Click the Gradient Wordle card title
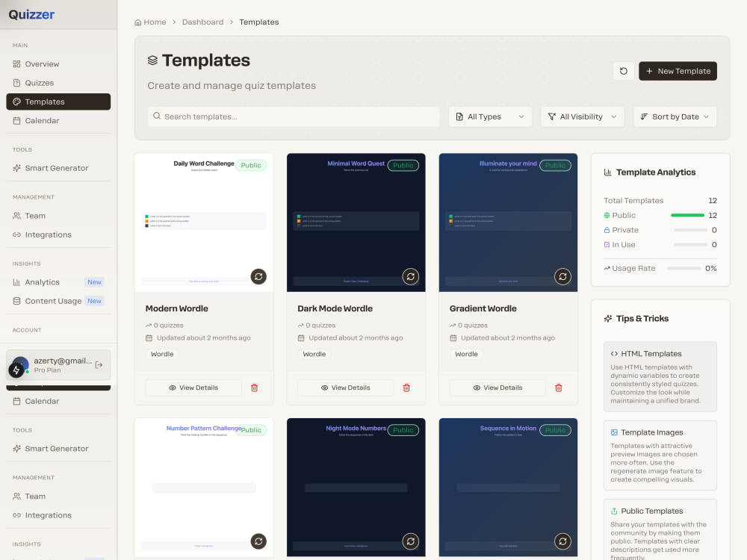 point(483,308)
